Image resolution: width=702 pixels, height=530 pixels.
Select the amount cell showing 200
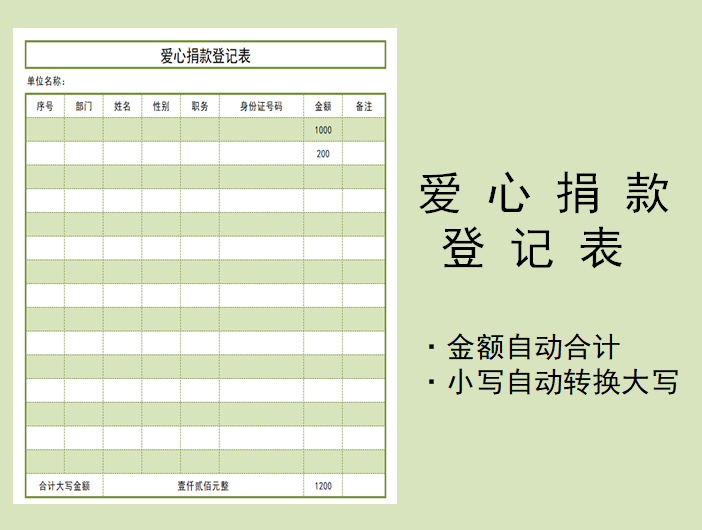tap(323, 154)
